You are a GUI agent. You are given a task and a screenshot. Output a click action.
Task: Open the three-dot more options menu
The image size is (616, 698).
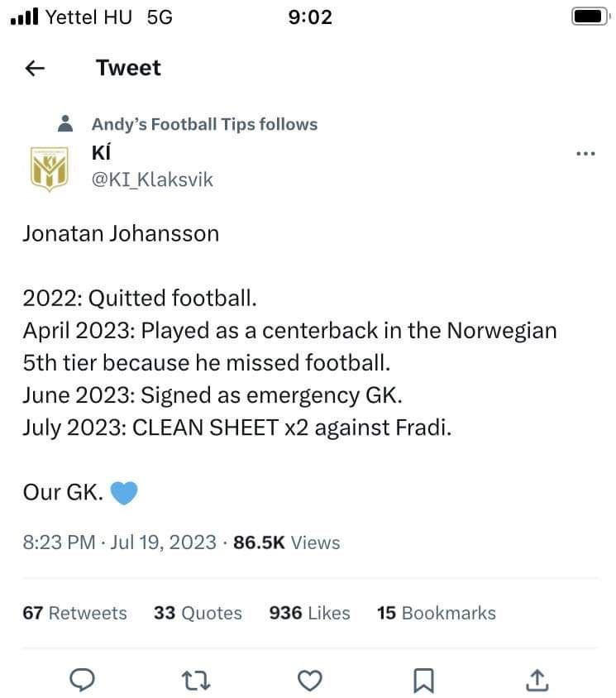[x=585, y=154]
